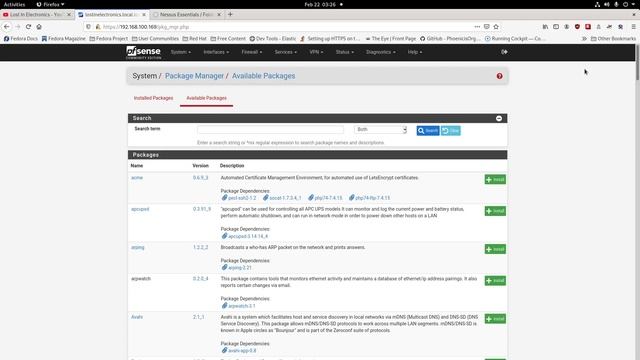Open the Firefox hamburger menu

click(633, 27)
